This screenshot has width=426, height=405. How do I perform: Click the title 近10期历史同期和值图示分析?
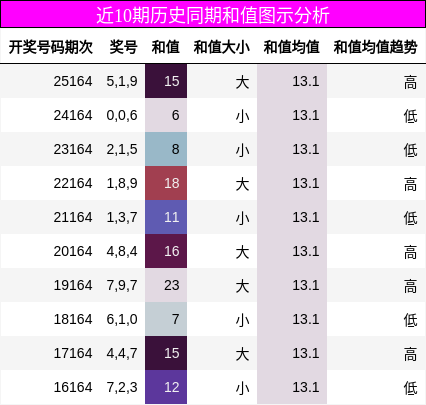(x=213, y=15)
